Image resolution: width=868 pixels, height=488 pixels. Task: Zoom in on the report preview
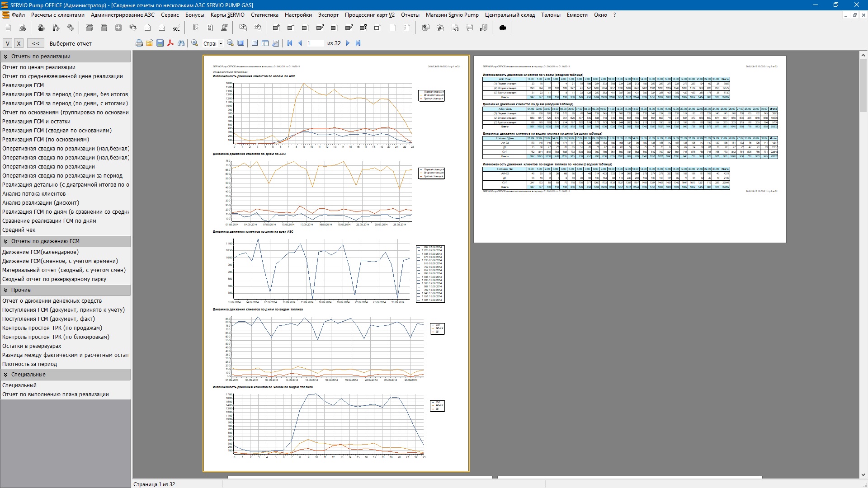pyautogui.click(x=195, y=43)
